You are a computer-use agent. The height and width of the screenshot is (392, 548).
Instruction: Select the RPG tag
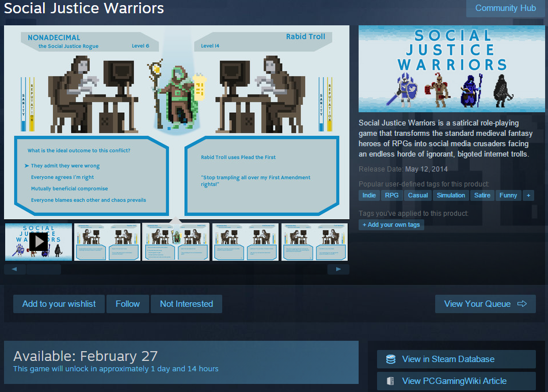point(392,195)
